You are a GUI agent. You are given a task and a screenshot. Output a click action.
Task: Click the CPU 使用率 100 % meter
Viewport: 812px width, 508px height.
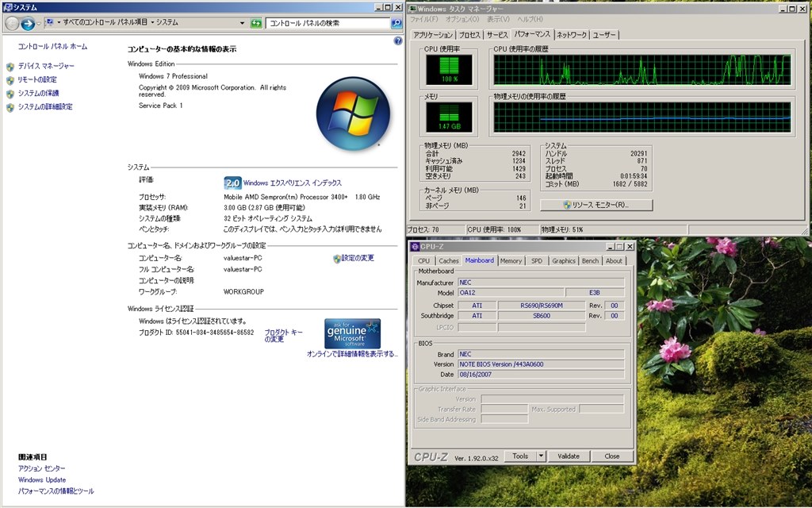(x=449, y=70)
